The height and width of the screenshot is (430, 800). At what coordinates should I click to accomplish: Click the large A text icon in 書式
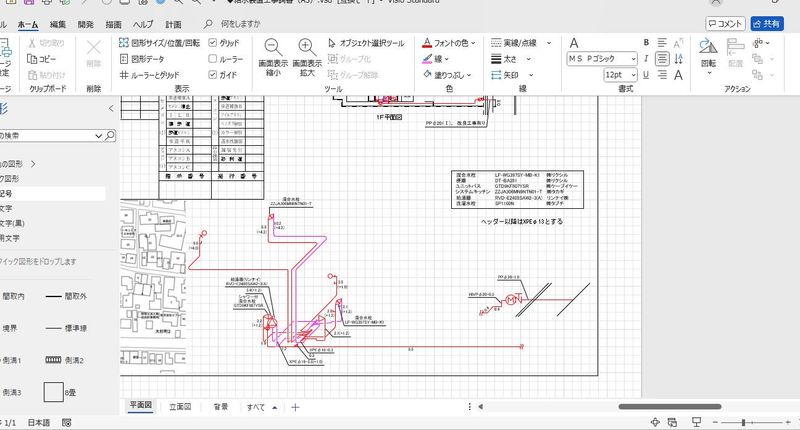(x=574, y=43)
